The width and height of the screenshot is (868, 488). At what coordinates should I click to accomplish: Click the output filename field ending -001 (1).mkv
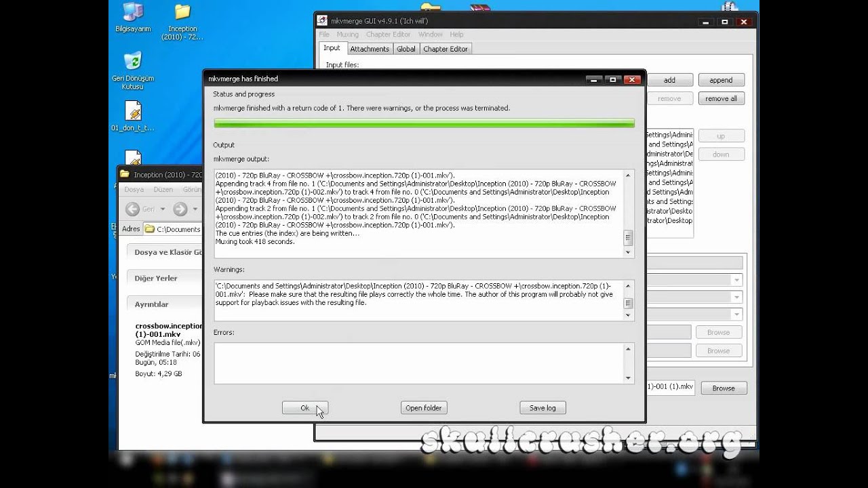pos(670,387)
